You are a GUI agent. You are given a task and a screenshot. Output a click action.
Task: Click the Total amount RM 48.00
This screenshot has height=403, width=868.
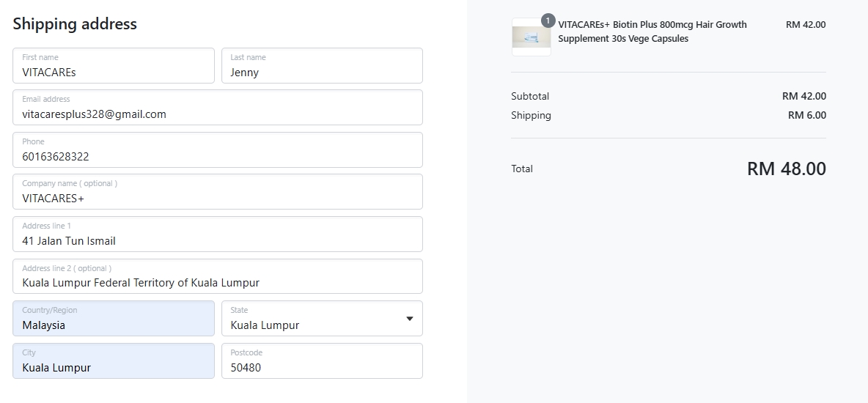click(786, 169)
